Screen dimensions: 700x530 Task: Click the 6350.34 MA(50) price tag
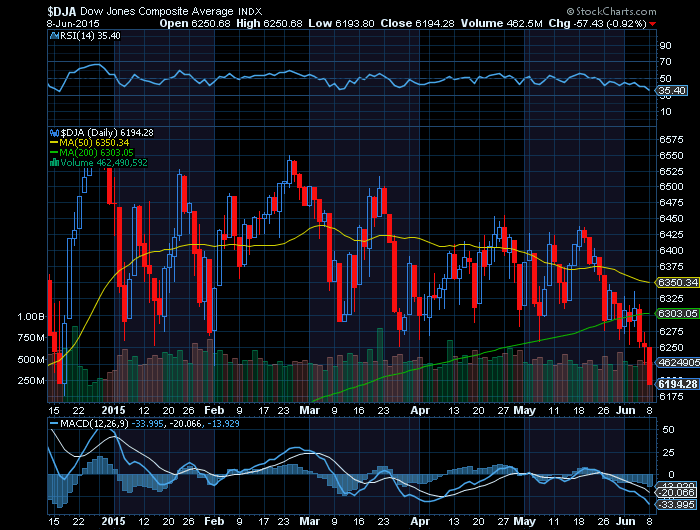tap(678, 283)
